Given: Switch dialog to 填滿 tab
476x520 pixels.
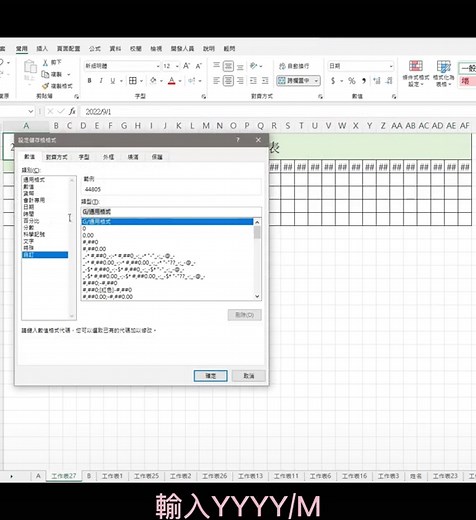Looking at the screenshot, I should (133, 157).
